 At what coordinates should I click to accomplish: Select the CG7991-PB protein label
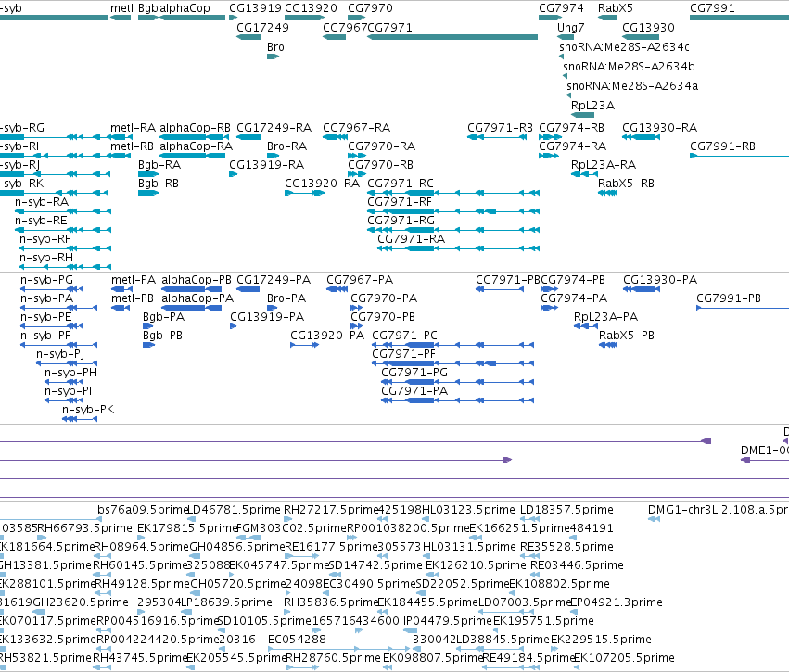point(729,298)
